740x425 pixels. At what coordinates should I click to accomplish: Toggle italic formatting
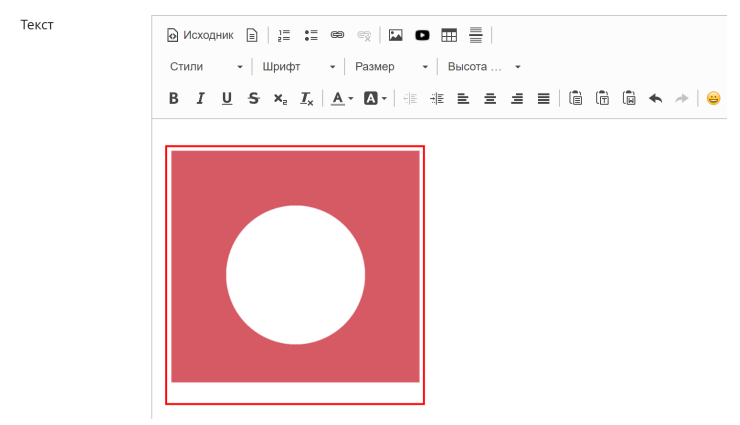coord(201,99)
